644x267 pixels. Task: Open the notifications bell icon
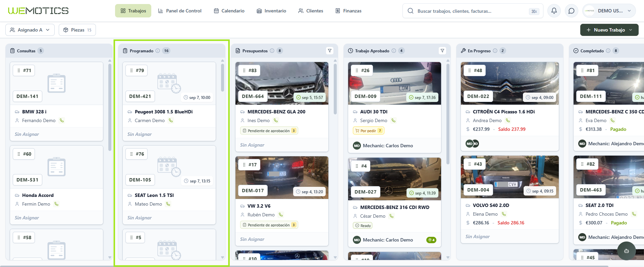[554, 11]
